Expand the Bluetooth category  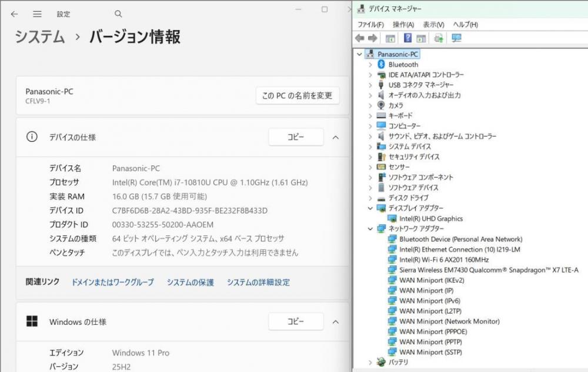click(x=370, y=65)
